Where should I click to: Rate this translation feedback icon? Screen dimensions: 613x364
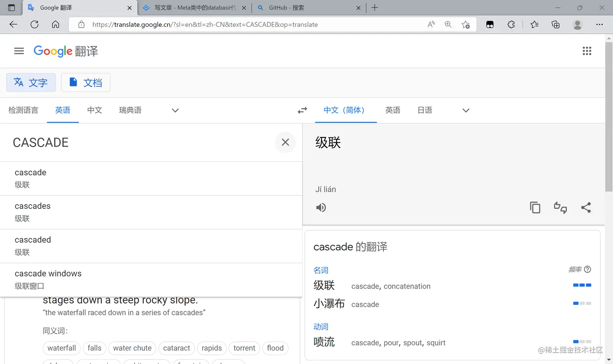click(x=560, y=208)
